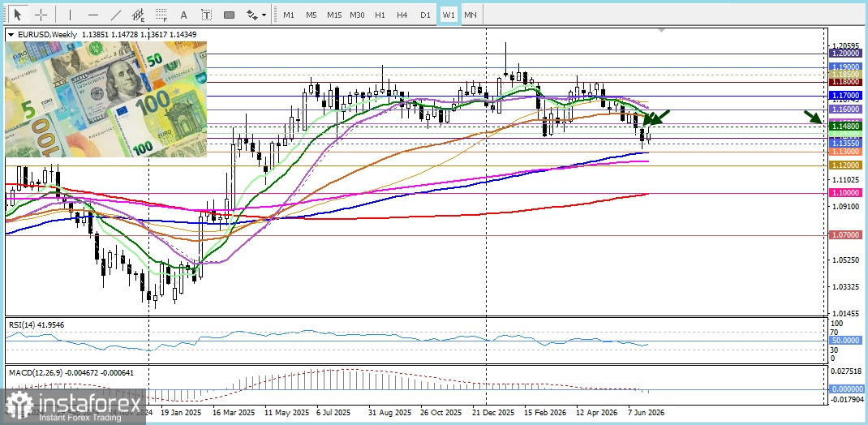Select the text tool marked A
Image resolution: width=868 pixels, height=425 pixels.
pos(184,15)
